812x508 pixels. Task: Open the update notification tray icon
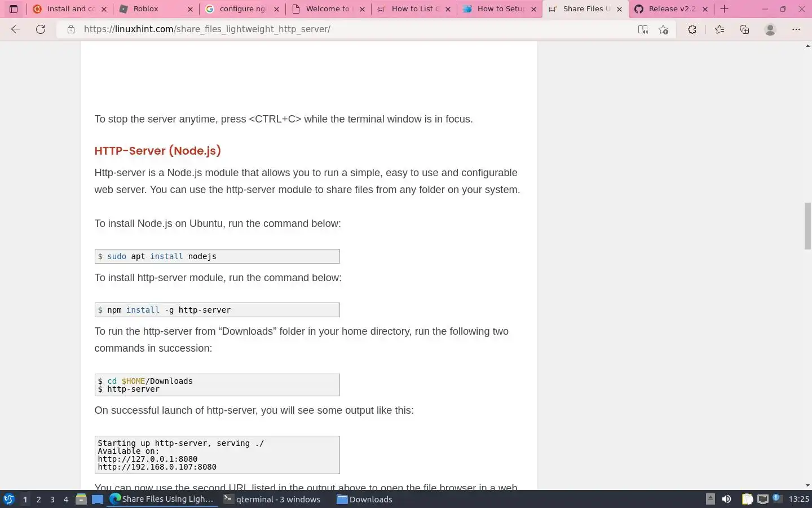[777, 498]
